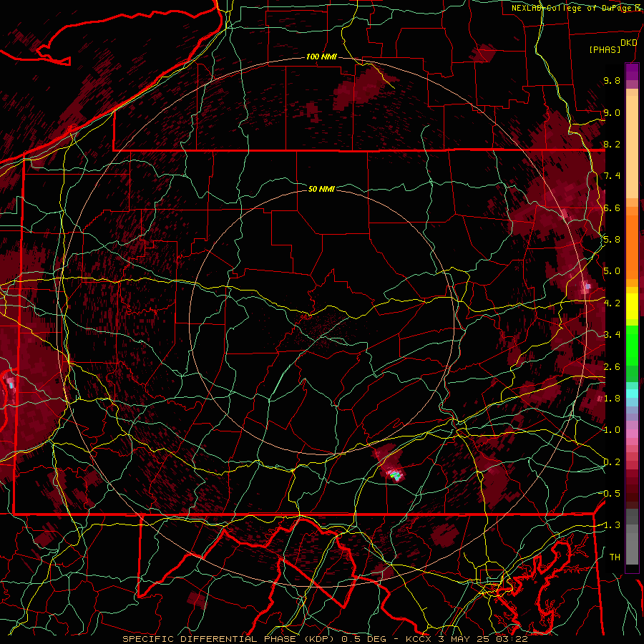The height and width of the screenshot is (644, 644).
Task: Click the 4.2 value on color scale
Action: pos(612,303)
